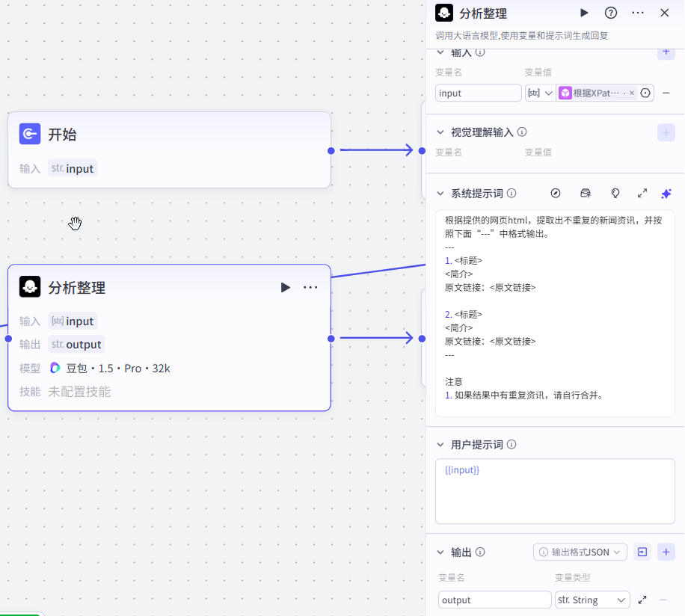Delete the input variable row
Screen dimensions: 685x616
click(666, 93)
